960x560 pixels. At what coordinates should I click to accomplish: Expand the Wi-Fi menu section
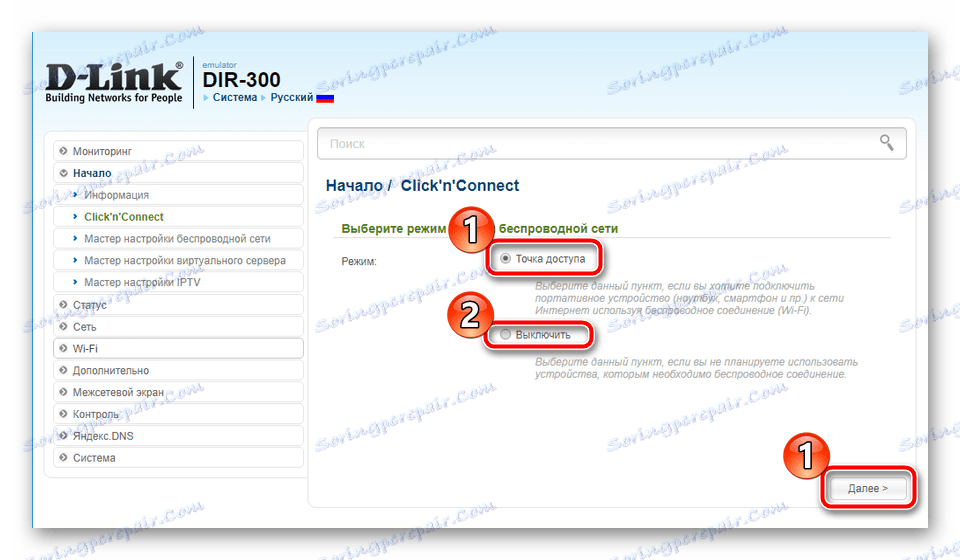179,348
